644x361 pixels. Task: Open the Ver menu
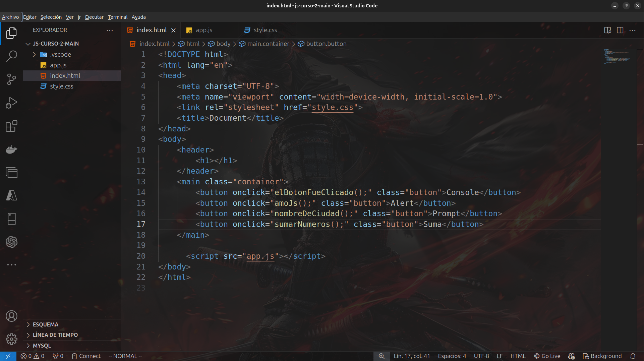tap(70, 17)
